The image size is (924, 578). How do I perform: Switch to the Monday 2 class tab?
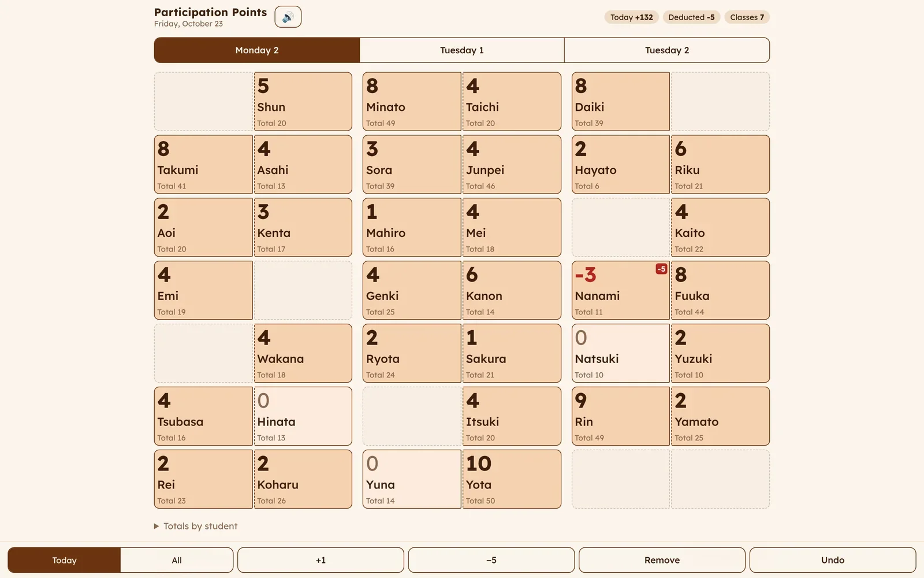click(257, 50)
